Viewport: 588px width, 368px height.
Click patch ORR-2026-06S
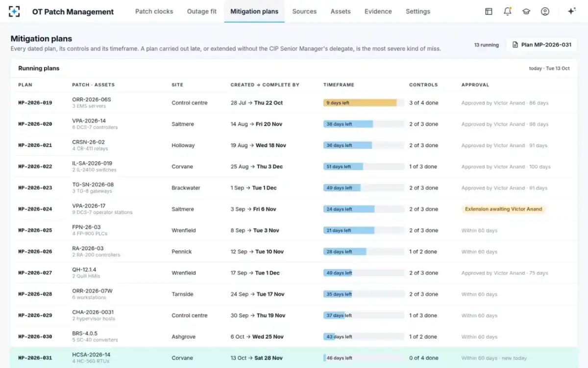coord(92,100)
